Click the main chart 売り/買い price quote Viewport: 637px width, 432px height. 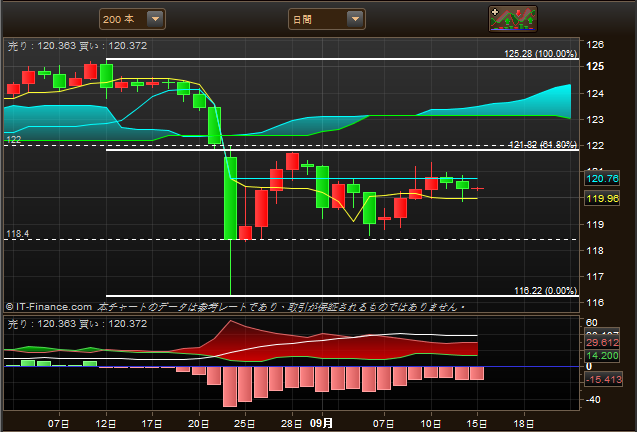click(77, 46)
